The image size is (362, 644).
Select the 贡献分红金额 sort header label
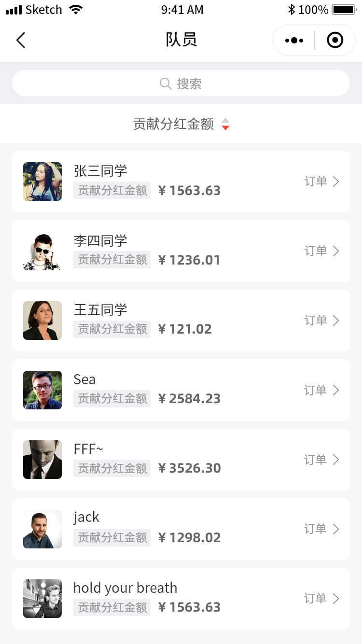coord(174,124)
